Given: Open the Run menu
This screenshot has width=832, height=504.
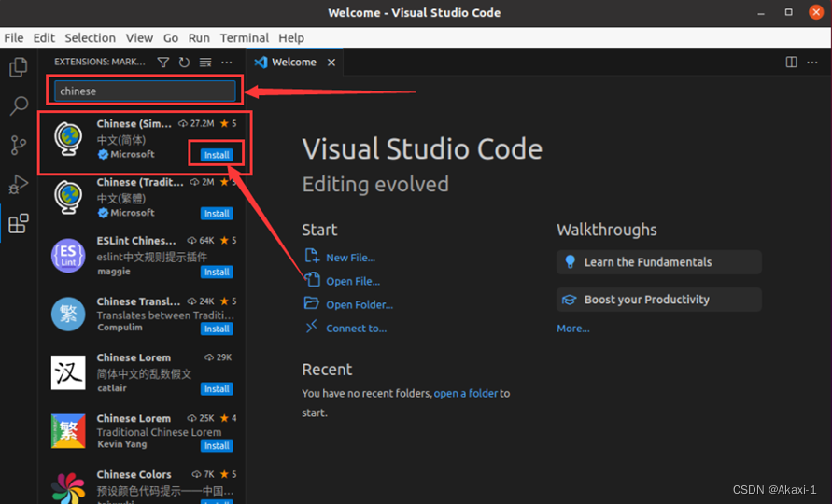Looking at the screenshot, I should 199,38.
